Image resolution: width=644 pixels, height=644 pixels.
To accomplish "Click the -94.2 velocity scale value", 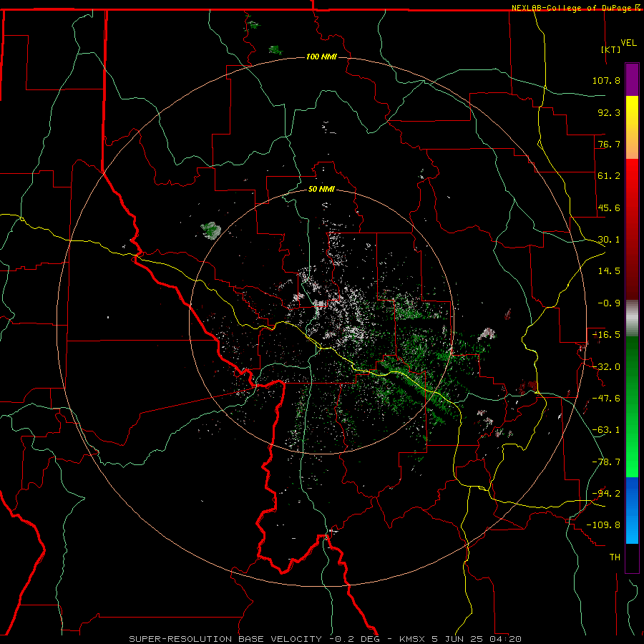I will 606,494.
